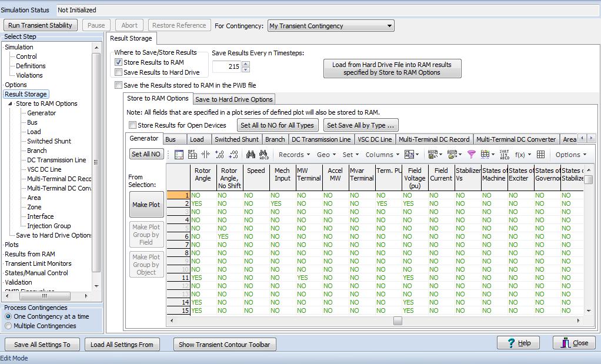Click the SORT 1234 ABCD icon
Screen dimensions: 601x364
click(x=505, y=155)
